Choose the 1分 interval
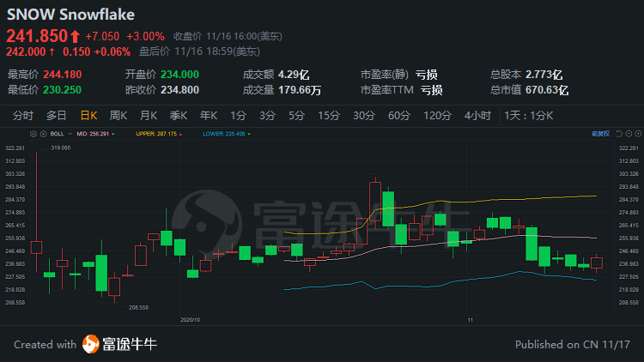Image resolution: width=644 pixels, height=362 pixels. [238, 116]
